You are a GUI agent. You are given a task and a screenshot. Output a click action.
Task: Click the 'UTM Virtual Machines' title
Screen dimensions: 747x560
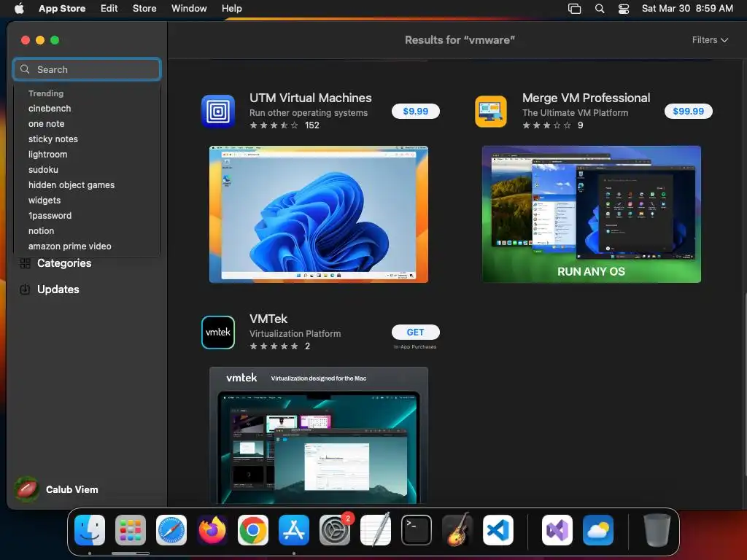click(x=311, y=98)
